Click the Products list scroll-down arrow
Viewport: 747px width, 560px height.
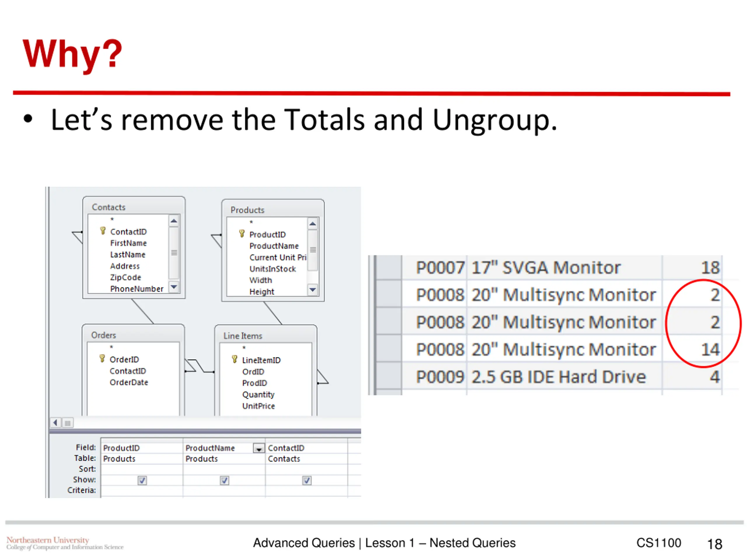[313, 290]
